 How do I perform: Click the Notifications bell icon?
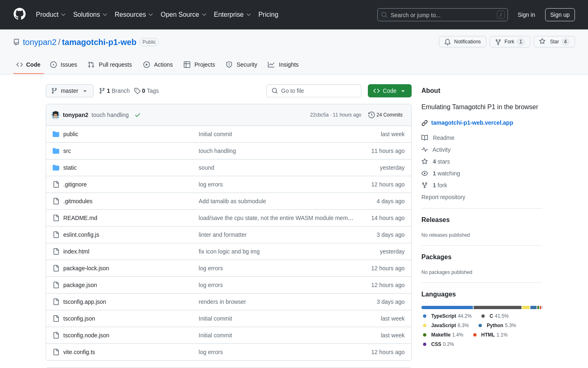448,42
